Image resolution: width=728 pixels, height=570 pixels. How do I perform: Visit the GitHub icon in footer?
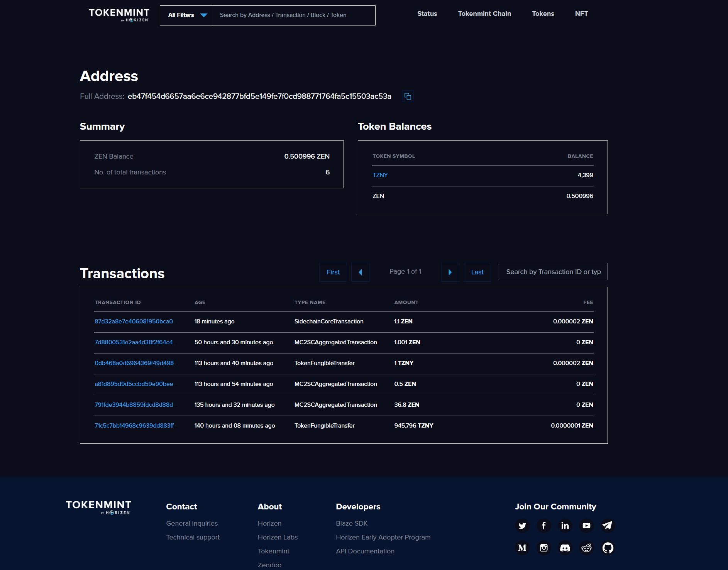pos(608,548)
